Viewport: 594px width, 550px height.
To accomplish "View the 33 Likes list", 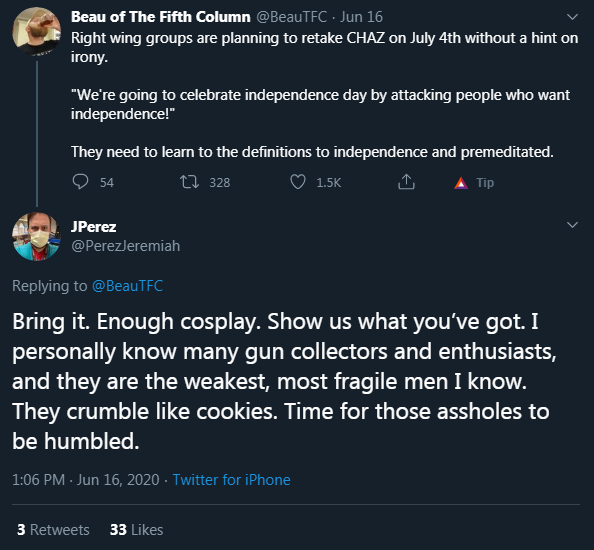I will click(136, 530).
